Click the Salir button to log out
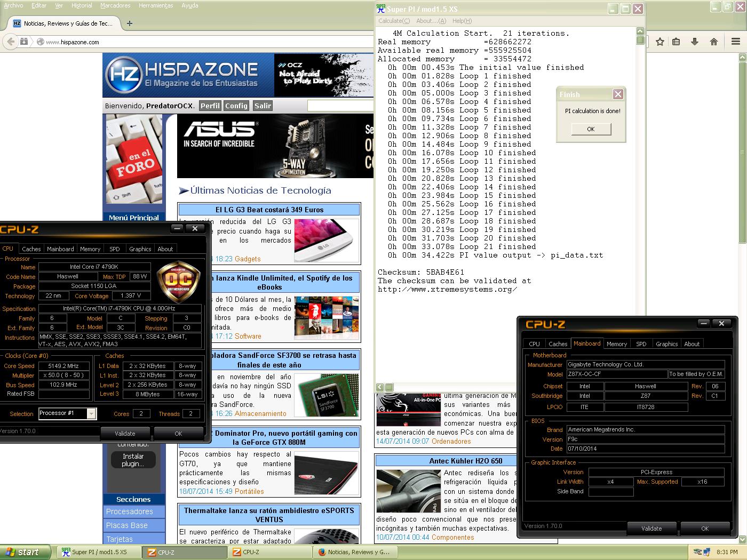The image size is (747, 560). tap(263, 106)
